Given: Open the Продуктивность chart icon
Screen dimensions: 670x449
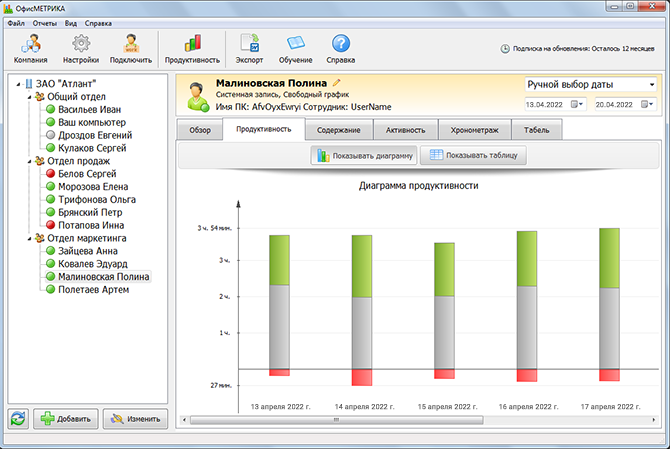Looking at the screenshot, I should pyautogui.click(x=192, y=47).
